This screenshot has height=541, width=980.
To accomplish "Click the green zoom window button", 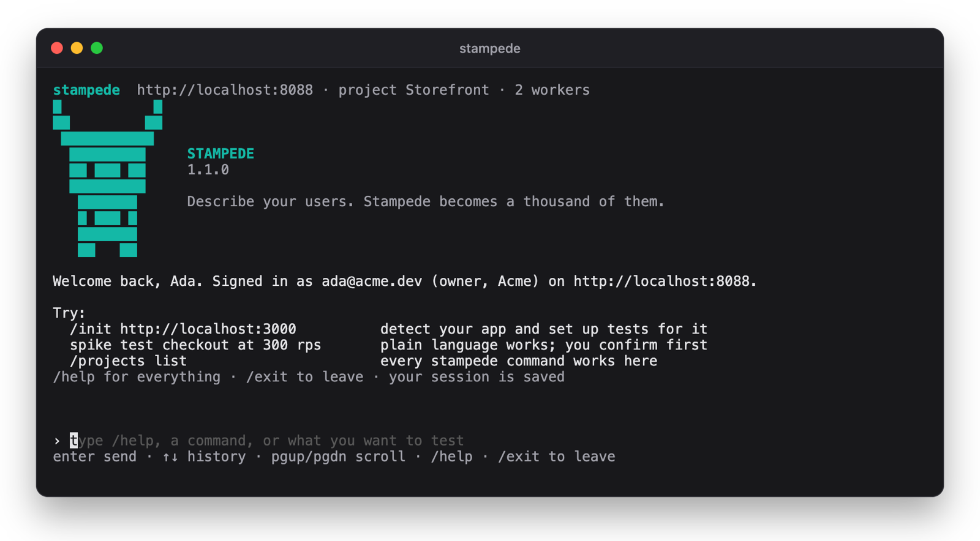I will (x=97, y=48).
